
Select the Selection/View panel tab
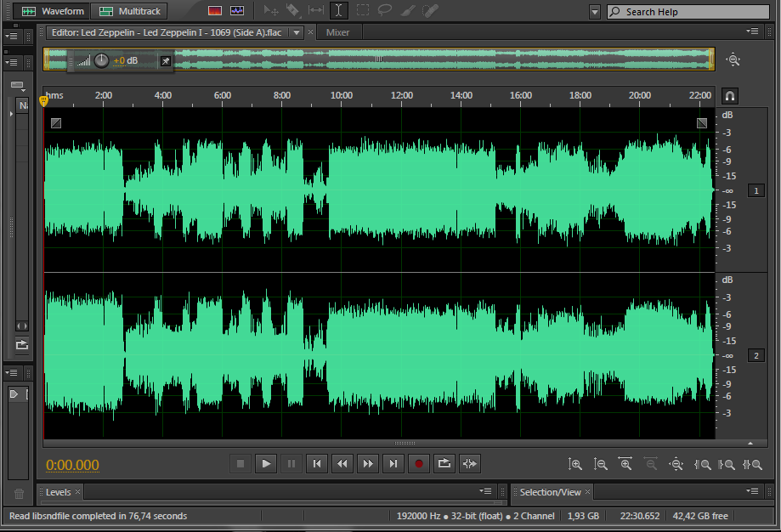pyautogui.click(x=550, y=492)
